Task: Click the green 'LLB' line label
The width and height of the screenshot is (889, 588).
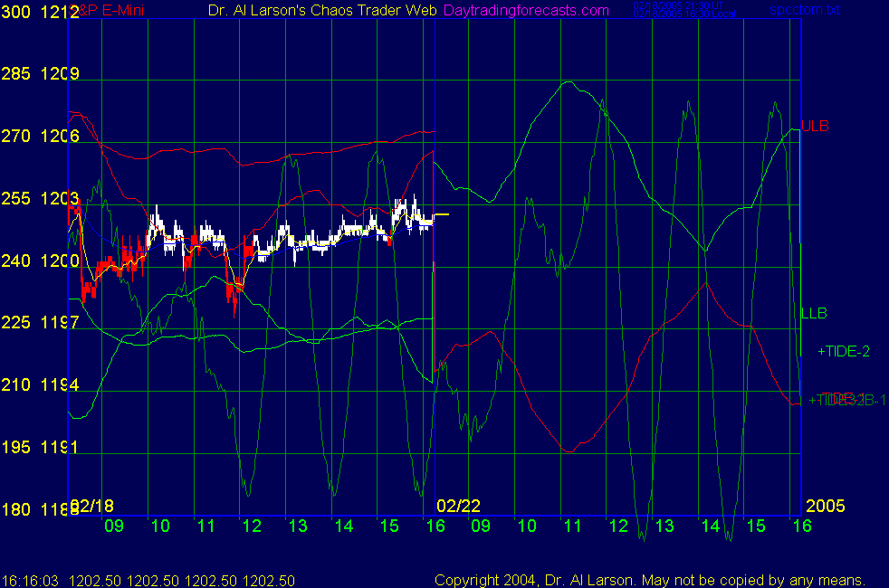Action: click(x=814, y=313)
